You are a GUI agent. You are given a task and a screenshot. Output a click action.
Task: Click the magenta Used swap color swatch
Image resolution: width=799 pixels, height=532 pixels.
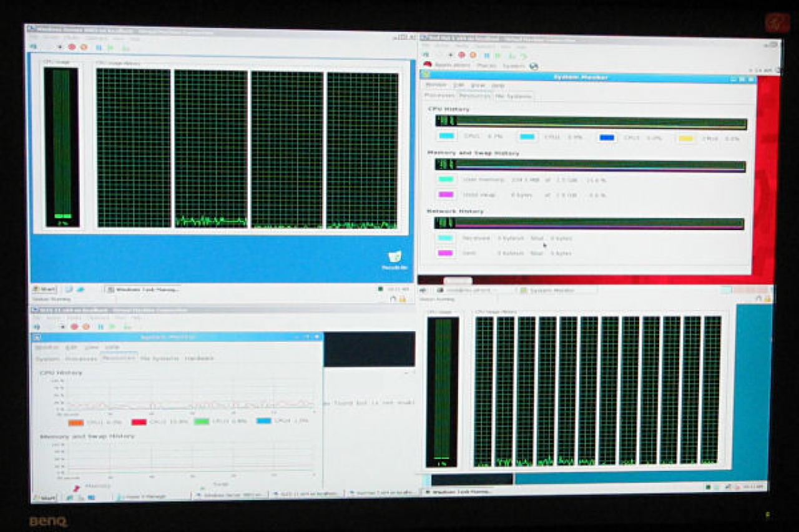[x=446, y=195]
